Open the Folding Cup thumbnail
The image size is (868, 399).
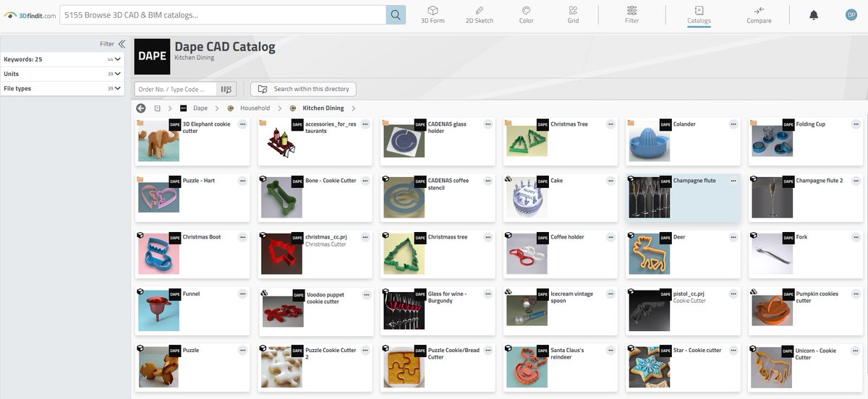(x=773, y=141)
